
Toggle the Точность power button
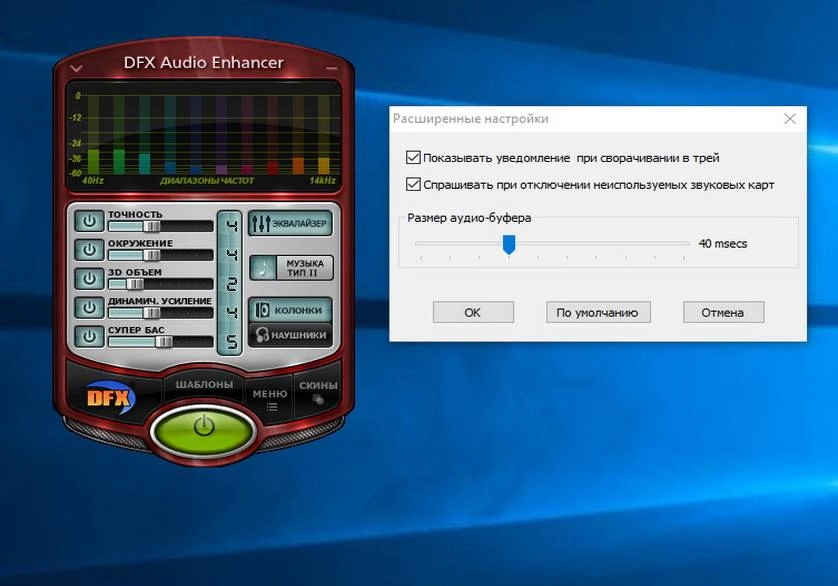click(89, 221)
